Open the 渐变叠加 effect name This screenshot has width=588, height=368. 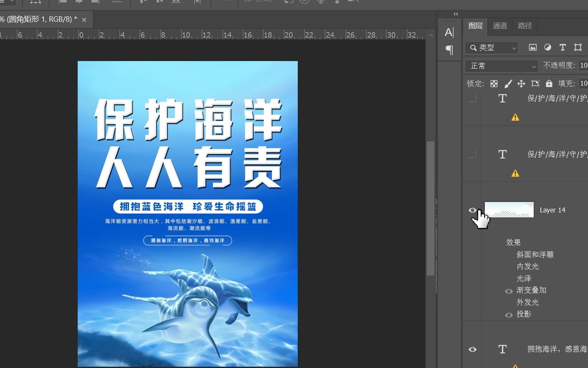pyautogui.click(x=531, y=290)
